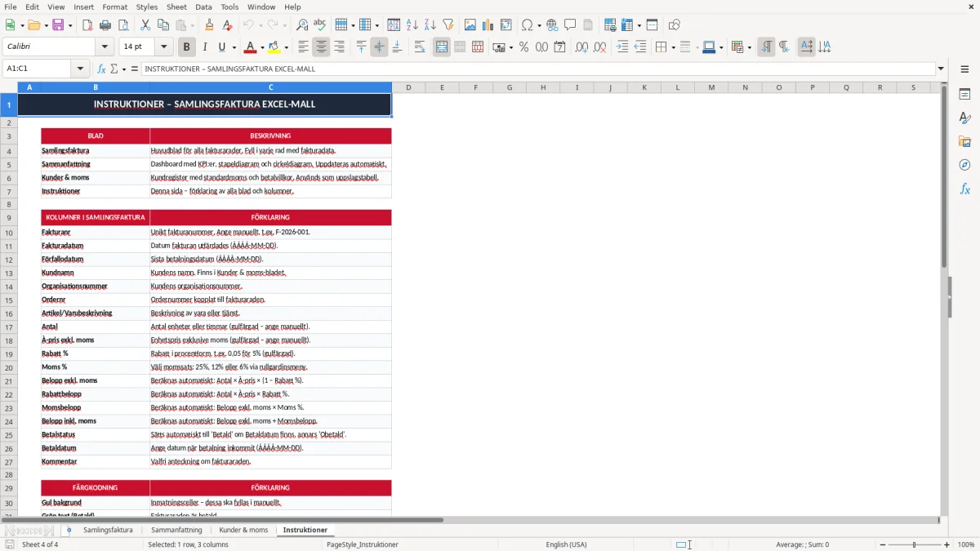980x551 pixels.
Task: Click the AutoFilter funnel icon
Action: (448, 25)
